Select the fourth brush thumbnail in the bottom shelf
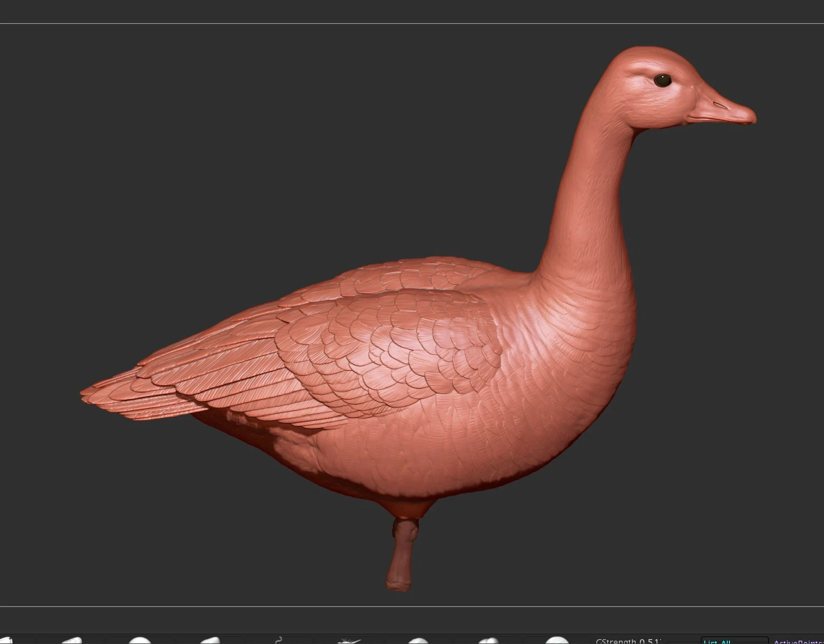Screen dimensions: 824x644 (210, 641)
